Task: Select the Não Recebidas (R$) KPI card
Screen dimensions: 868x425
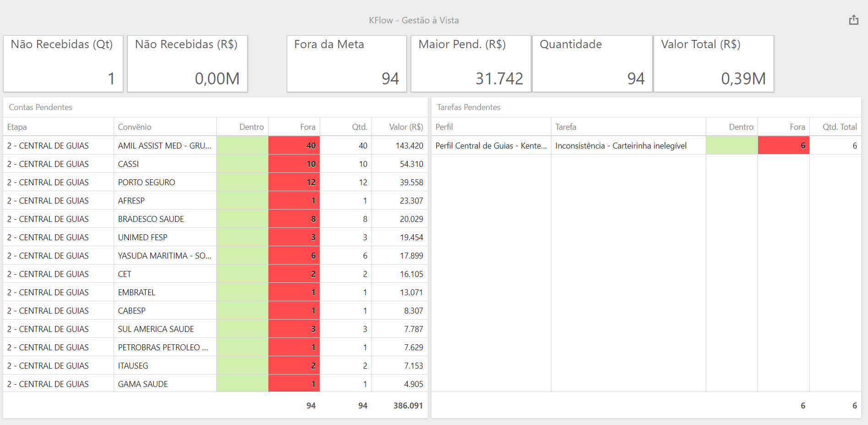Action: pyautogui.click(x=187, y=64)
